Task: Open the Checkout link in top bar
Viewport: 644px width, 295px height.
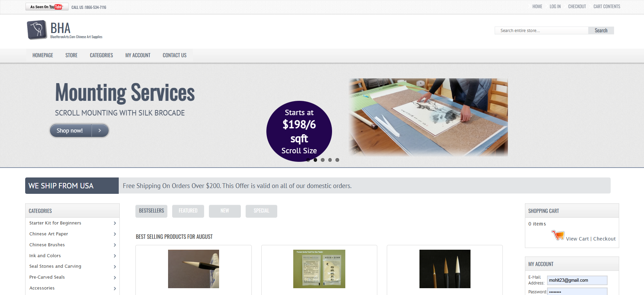Action: click(x=577, y=6)
